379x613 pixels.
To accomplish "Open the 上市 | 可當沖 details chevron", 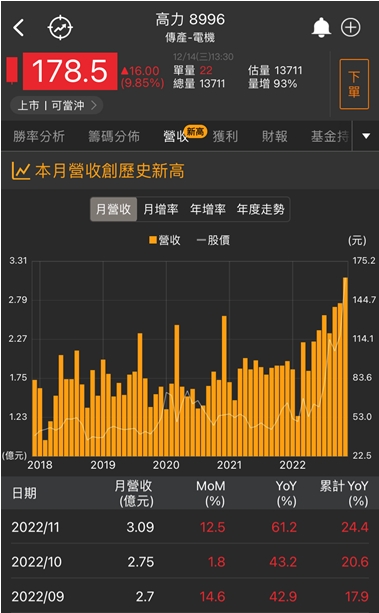I will pos(94,106).
